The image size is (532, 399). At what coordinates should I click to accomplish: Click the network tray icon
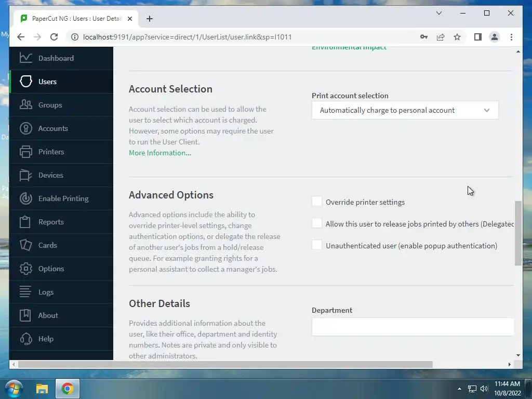point(472,389)
